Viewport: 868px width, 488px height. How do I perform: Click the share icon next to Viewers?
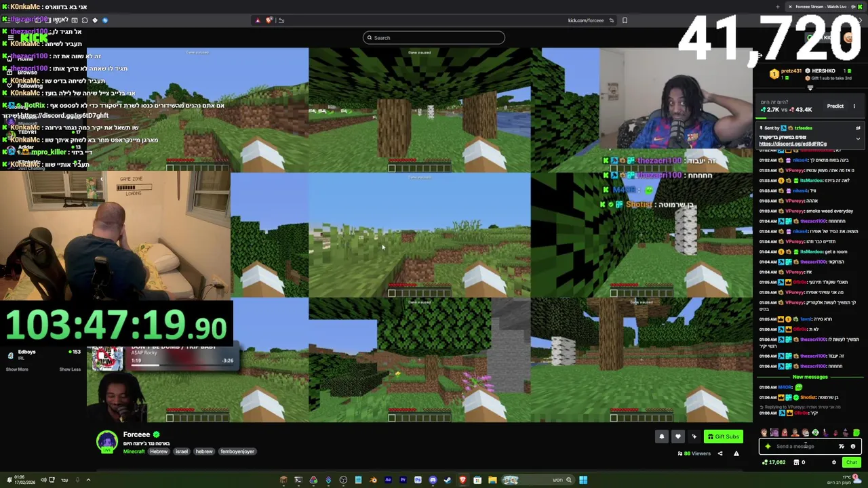pos(720,453)
